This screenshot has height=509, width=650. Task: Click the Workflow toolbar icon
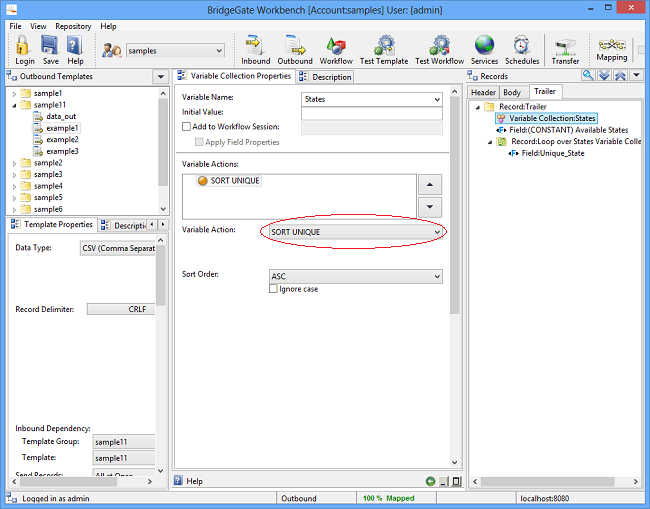tap(336, 45)
